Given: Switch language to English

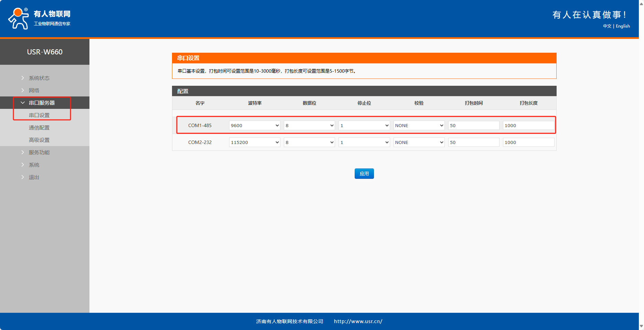Looking at the screenshot, I should pyautogui.click(x=623, y=26).
